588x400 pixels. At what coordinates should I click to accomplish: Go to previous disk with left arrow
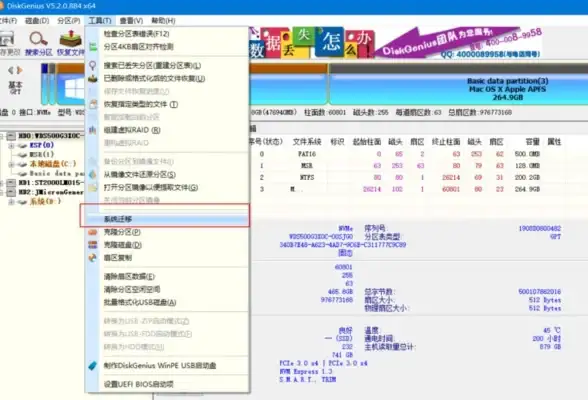10,70
